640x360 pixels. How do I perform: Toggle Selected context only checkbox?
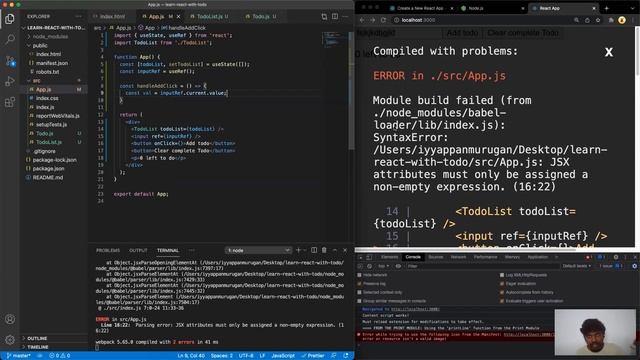360,292
